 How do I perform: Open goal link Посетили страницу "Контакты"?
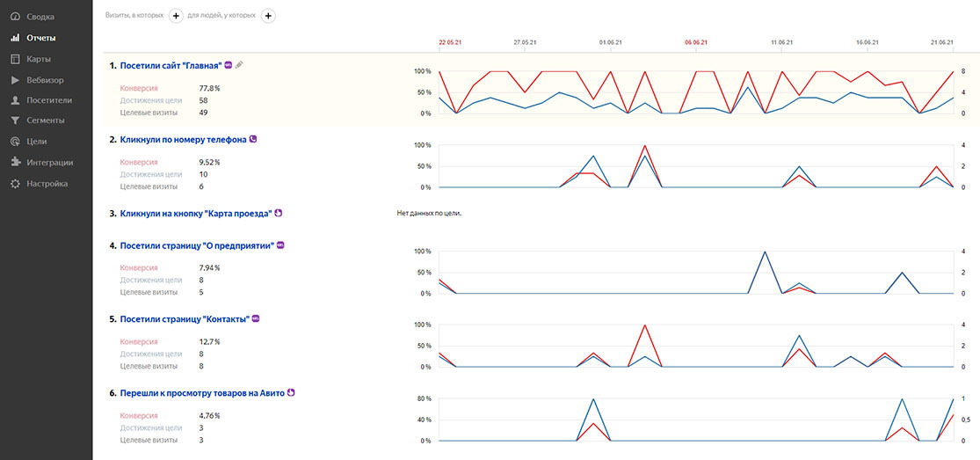185,319
